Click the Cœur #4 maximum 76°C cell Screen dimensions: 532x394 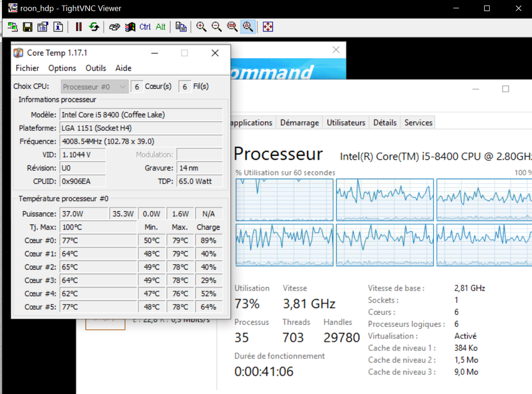[x=180, y=294]
